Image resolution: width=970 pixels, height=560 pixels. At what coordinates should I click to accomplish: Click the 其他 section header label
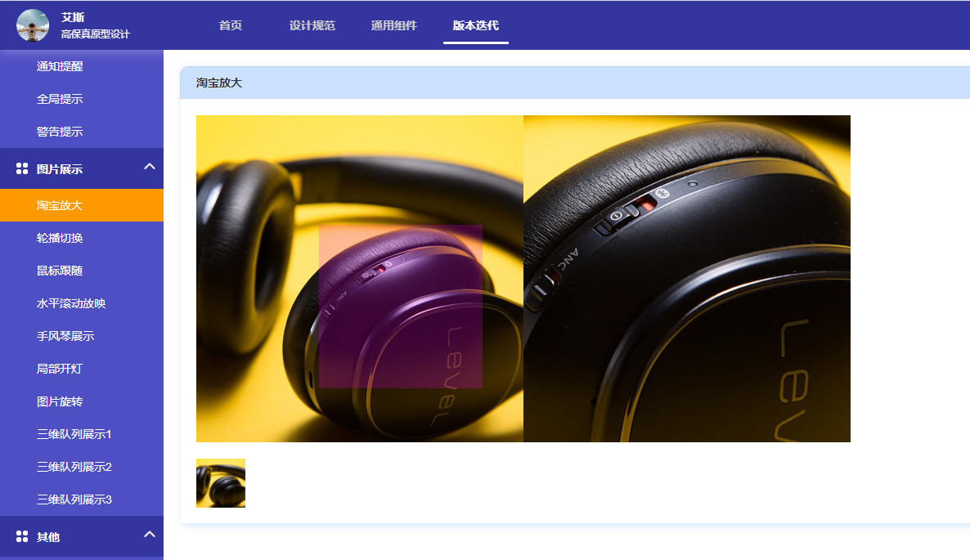click(48, 536)
